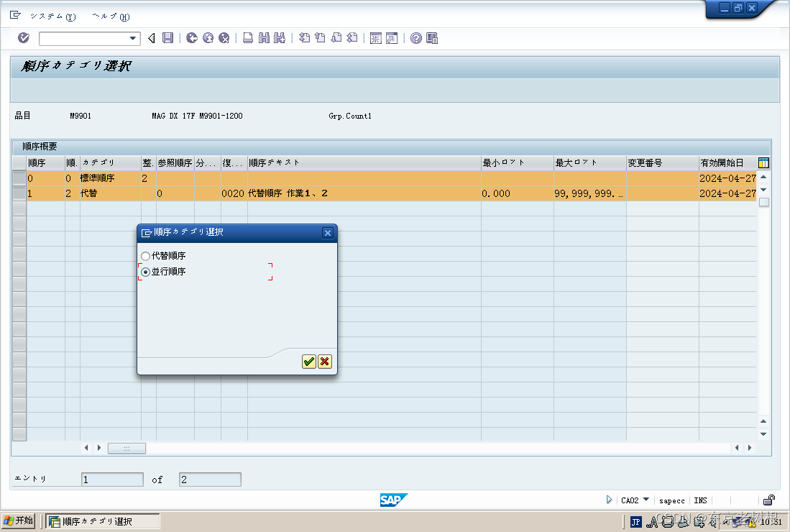Click the エントリ entry number field
This screenshot has height=532, width=790.
[112, 479]
